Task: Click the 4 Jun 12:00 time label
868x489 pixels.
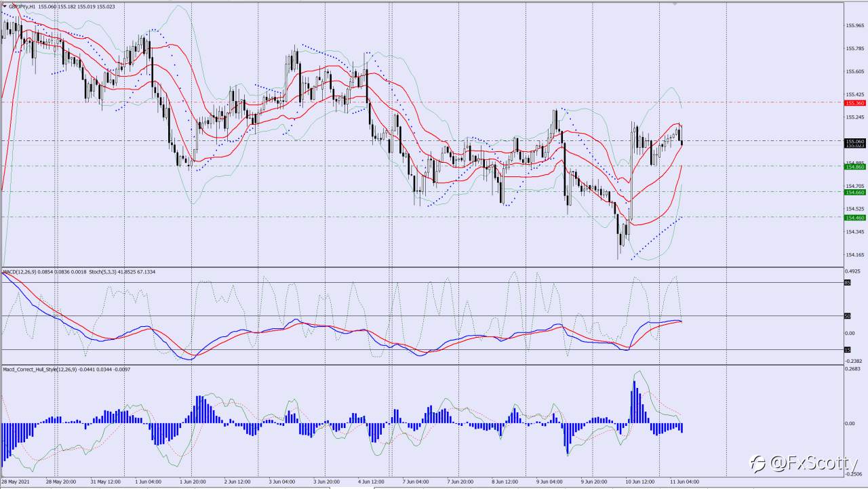Action: point(371,482)
